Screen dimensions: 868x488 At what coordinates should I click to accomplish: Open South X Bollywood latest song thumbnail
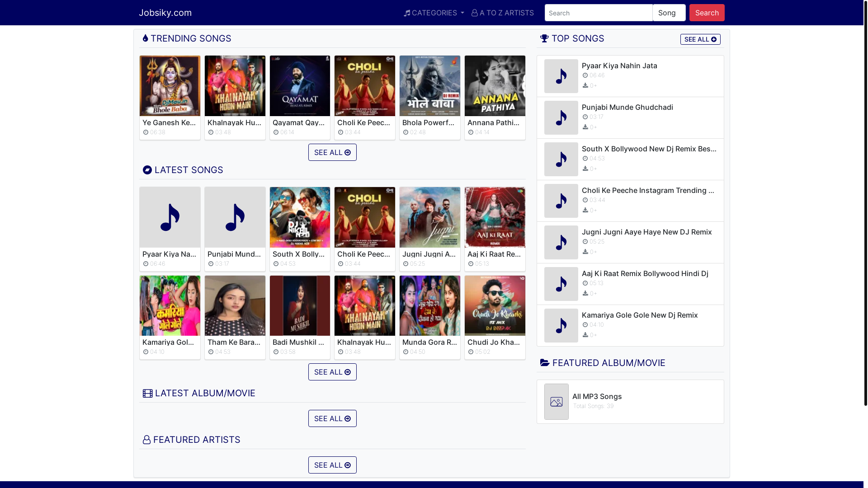point(300,217)
